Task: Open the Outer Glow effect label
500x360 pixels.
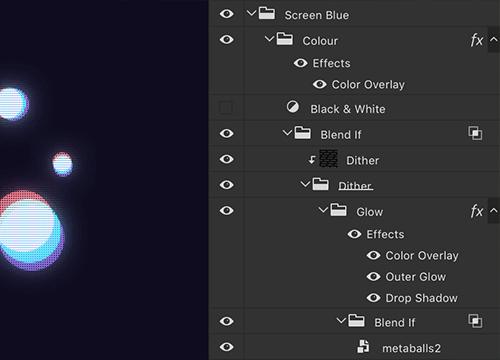Action: (x=416, y=277)
